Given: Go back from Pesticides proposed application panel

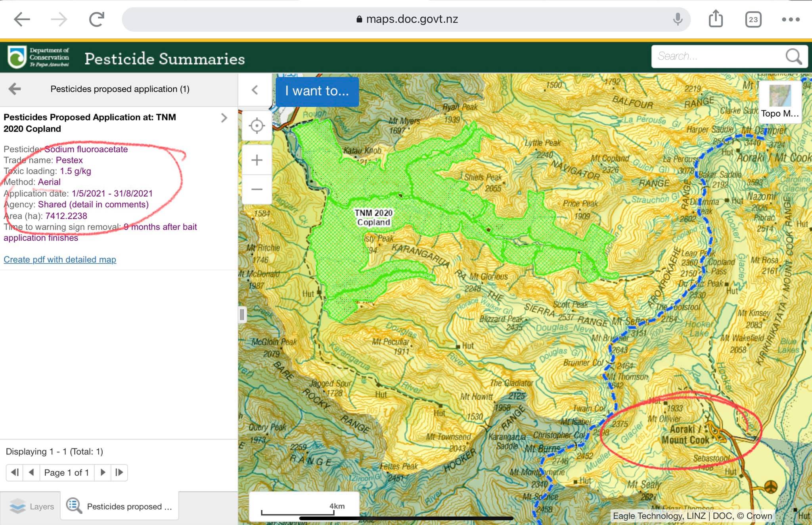Looking at the screenshot, I should (x=15, y=89).
